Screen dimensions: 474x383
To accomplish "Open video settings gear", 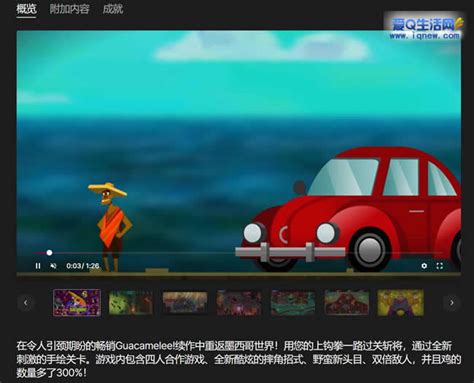I will [x=424, y=266].
